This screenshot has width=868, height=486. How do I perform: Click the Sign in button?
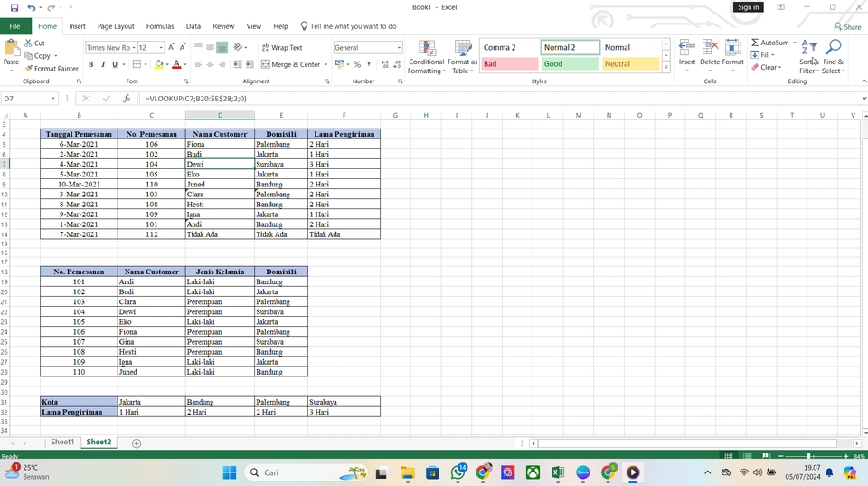748,7
